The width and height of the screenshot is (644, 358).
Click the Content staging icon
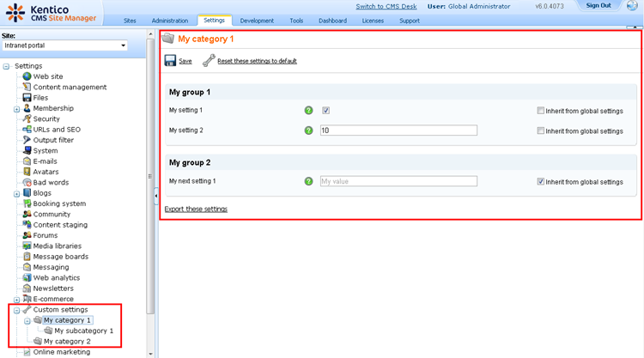[x=27, y=225]
